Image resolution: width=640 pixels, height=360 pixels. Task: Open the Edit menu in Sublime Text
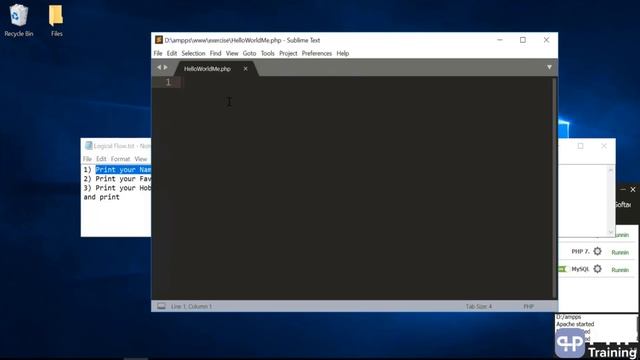172,53
